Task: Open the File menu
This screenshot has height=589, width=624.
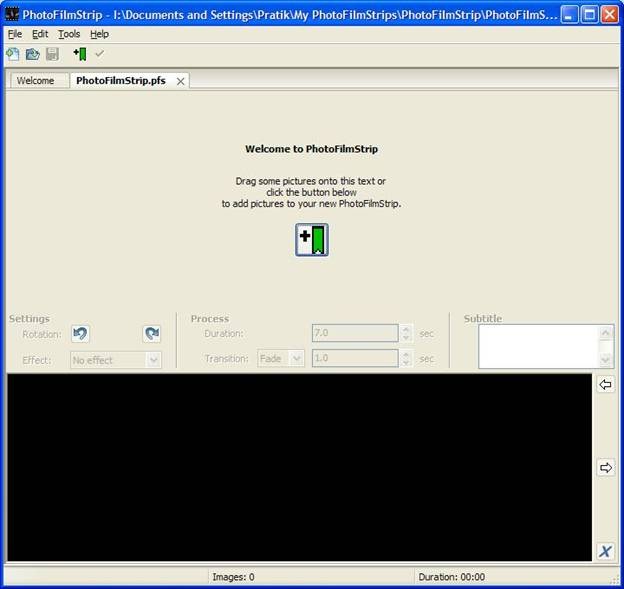Action: pyautogui.click(x=15, y=34)
